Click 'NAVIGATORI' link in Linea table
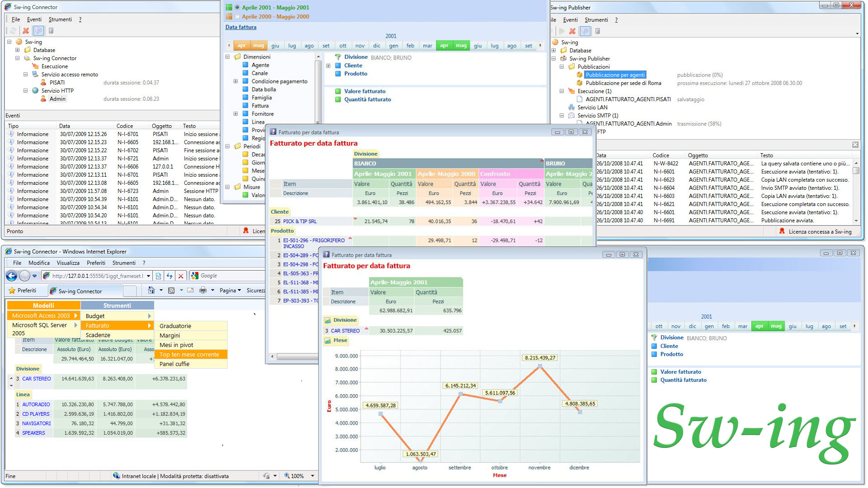This screenshot has width=868, height=488. click(x=37, y=423)
